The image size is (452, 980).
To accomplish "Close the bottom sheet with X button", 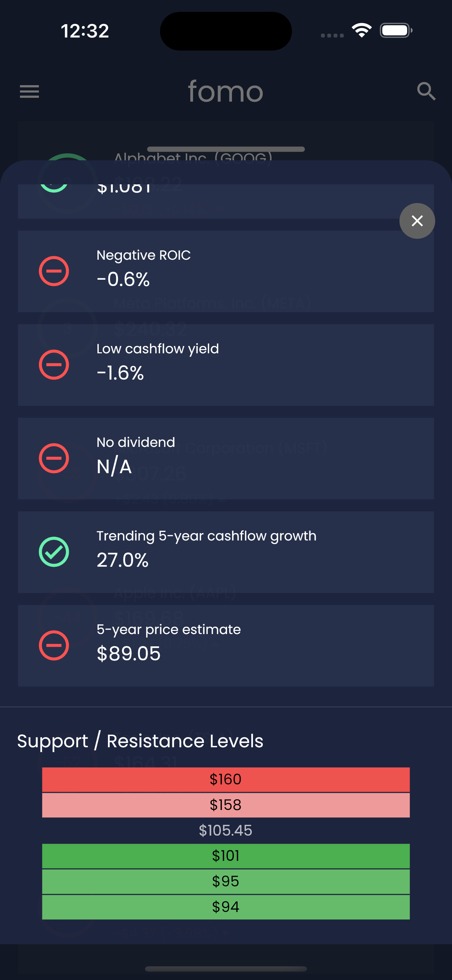I will click(417, 221).
